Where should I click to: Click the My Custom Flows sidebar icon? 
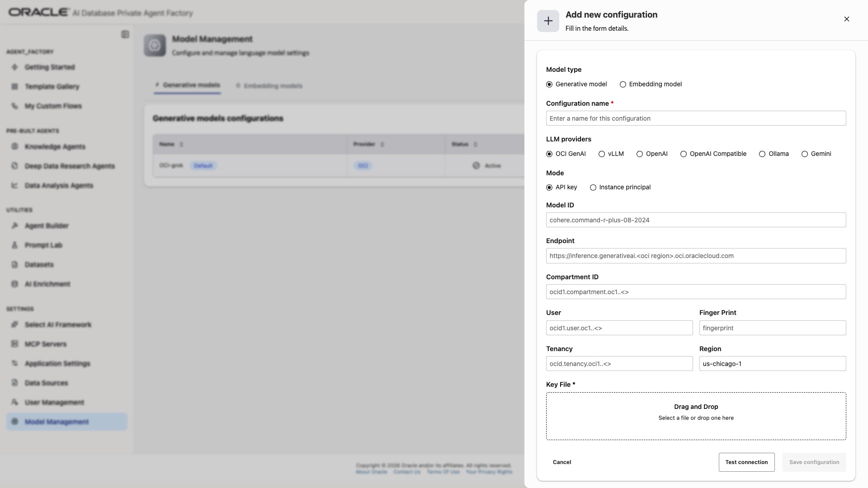click(x=15, y=106)
